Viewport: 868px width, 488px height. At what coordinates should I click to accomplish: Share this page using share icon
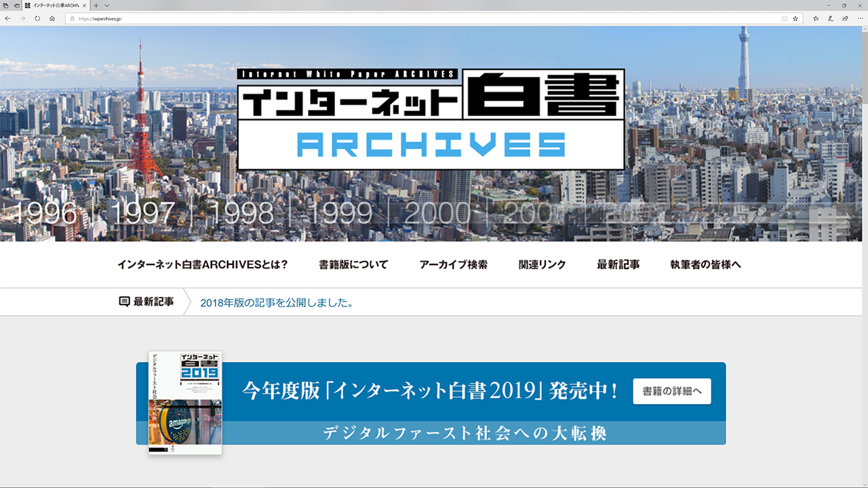(844, 18)
